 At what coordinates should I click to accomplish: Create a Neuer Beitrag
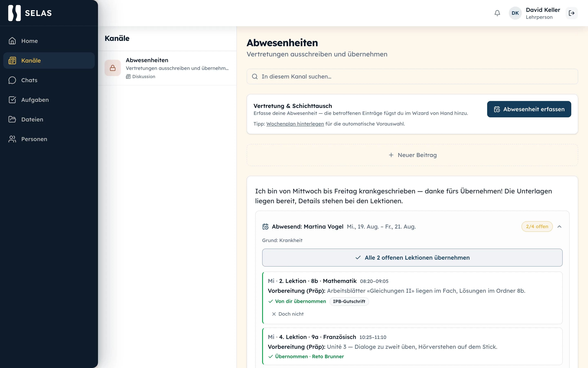tap(412, 155)
